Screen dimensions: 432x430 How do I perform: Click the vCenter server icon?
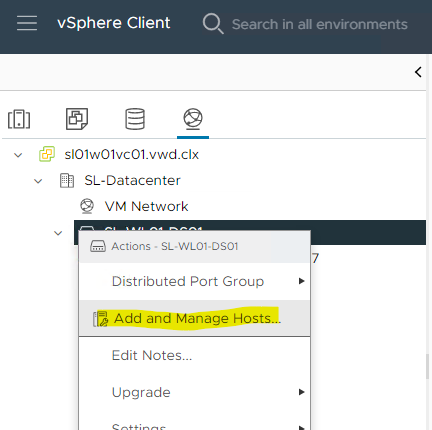point(47,154)
